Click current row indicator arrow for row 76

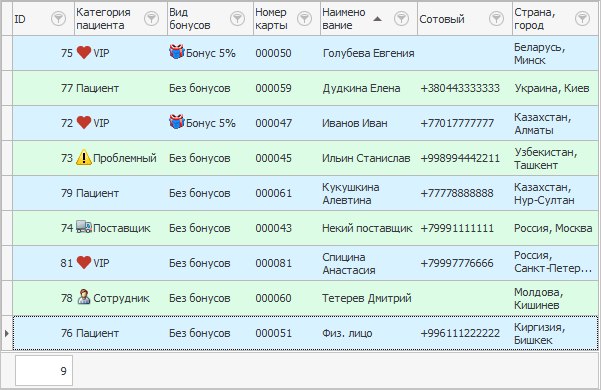[x=7, y=333]
